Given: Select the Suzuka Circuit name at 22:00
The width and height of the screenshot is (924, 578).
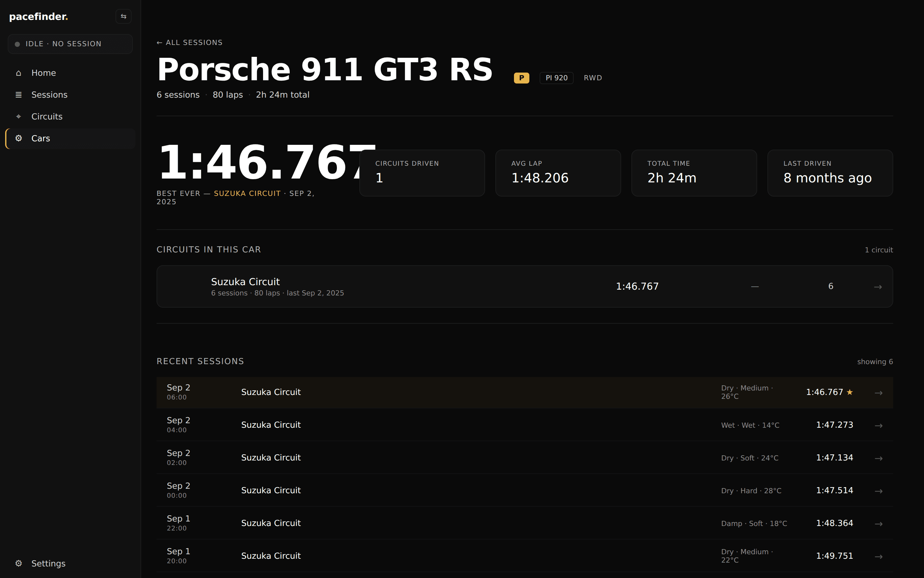Looking at the screenshot, I should [x=271, y=523].
